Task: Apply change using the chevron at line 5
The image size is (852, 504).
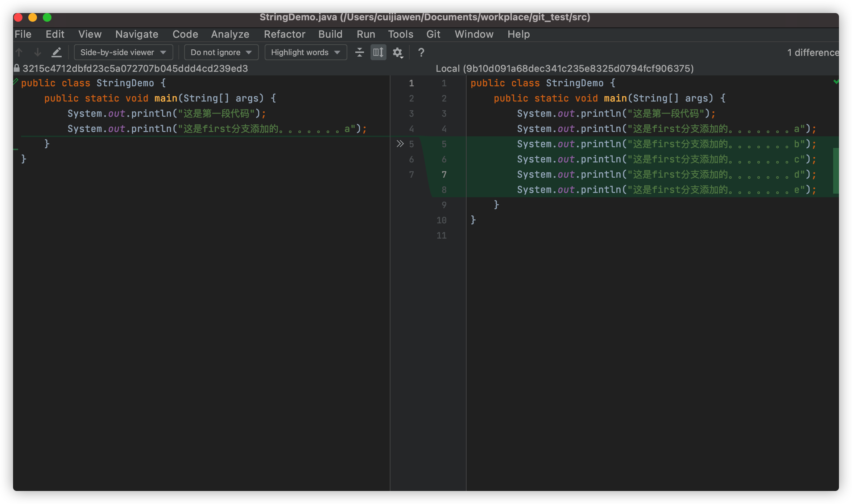Action: (x=401, y=143)
